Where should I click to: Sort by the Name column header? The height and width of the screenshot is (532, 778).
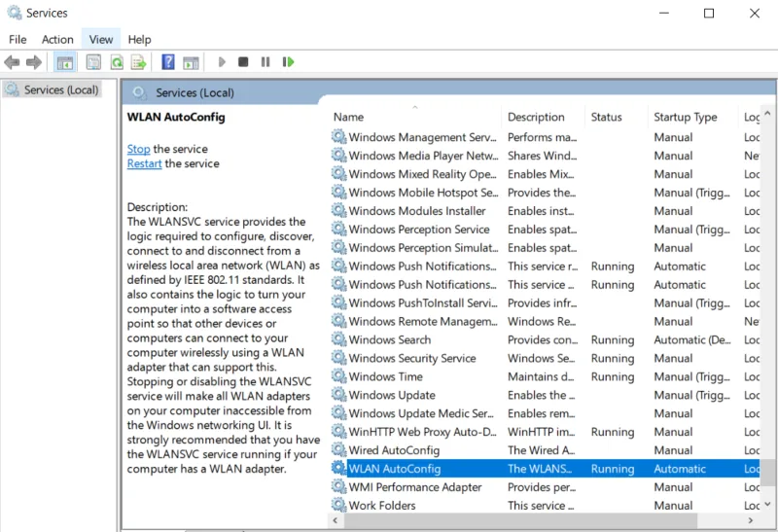pos(348,117)
